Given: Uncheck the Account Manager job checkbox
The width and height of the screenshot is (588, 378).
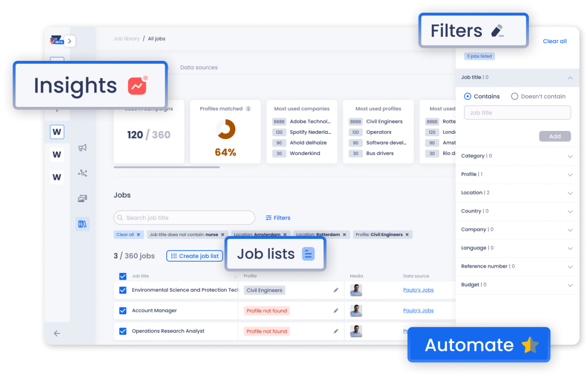Looking at the screenshot, I should click(x=122, y=311).
